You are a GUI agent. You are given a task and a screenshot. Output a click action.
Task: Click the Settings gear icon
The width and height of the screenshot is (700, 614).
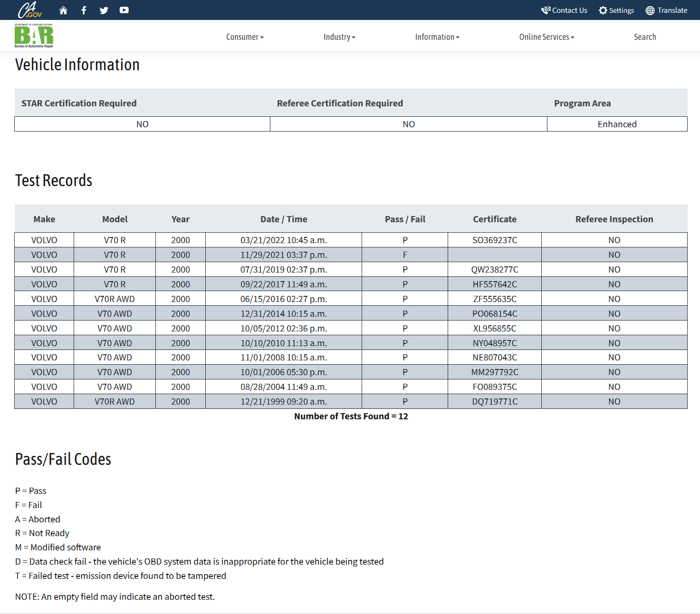(603, 10)
